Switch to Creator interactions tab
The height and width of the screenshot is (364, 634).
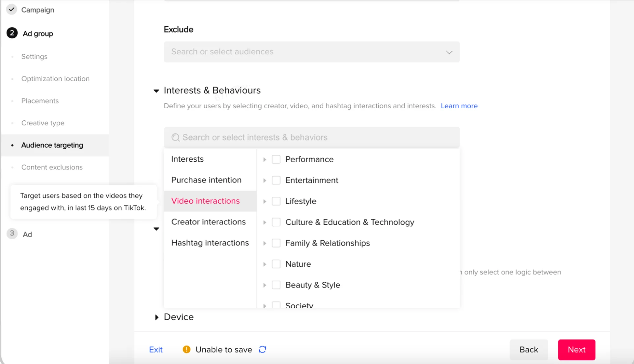[x=208, y=222]
